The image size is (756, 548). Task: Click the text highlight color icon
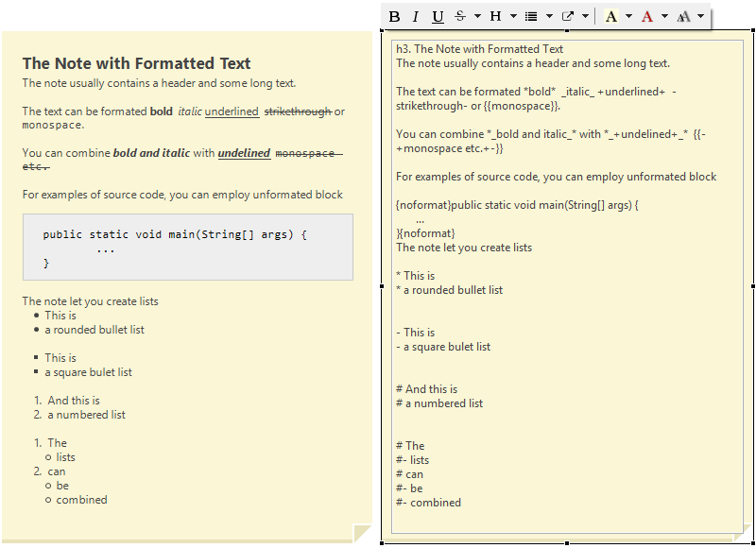pos(610,16)
